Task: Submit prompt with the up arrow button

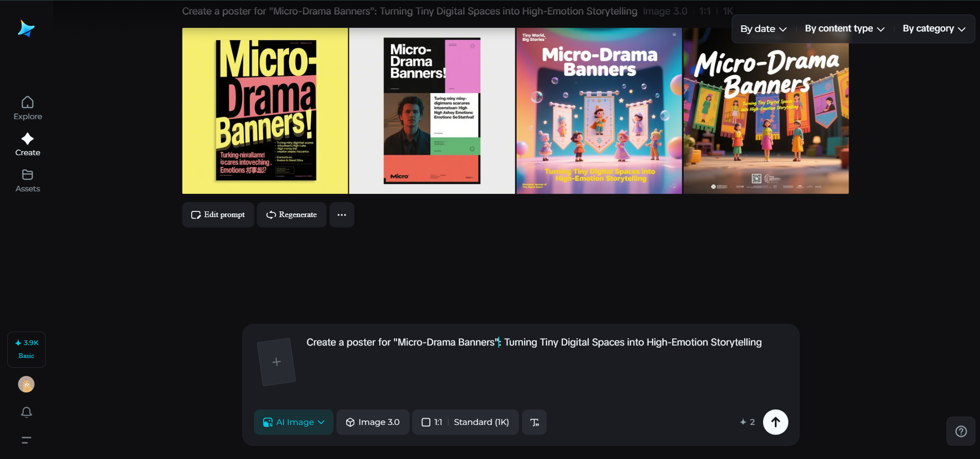Action: [775, 422]
